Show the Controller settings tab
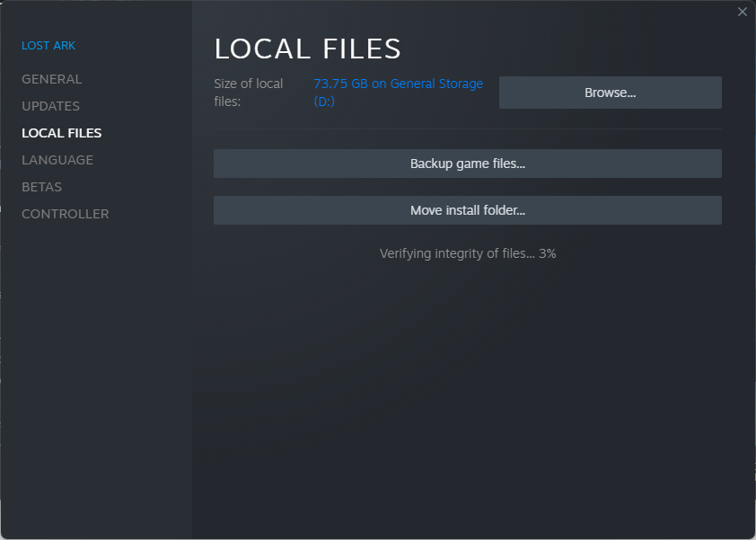This screenshot has width=756, height=540. tap(66, 214)
